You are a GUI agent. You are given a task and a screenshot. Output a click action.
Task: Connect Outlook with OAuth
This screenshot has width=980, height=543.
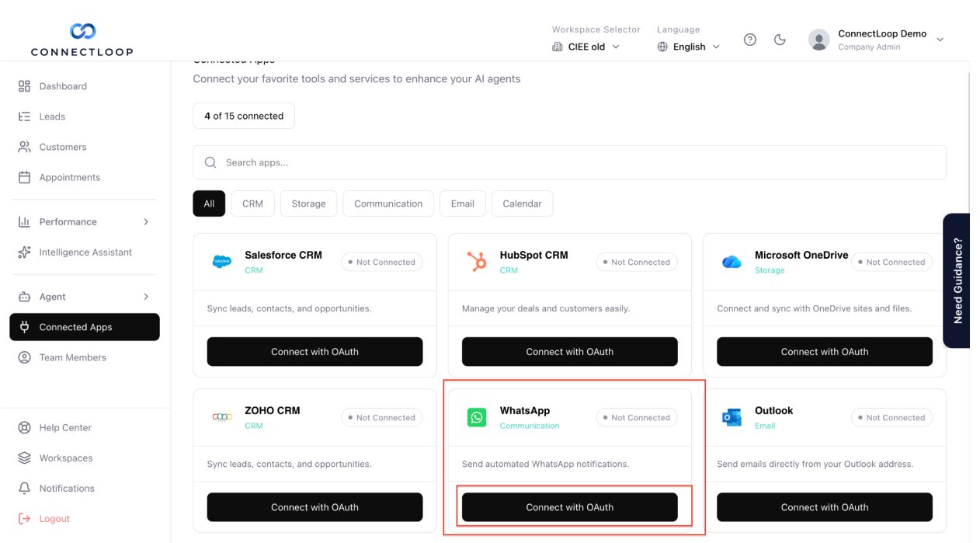825,507
